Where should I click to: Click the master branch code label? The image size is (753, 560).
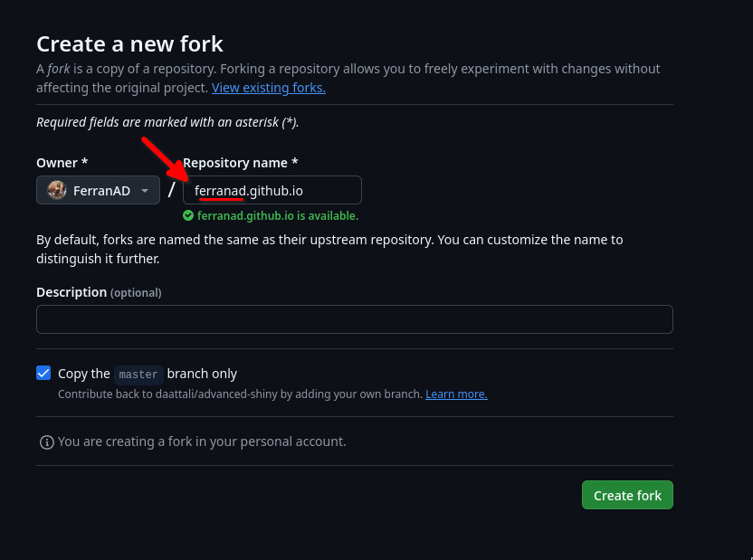click(138, 375)
